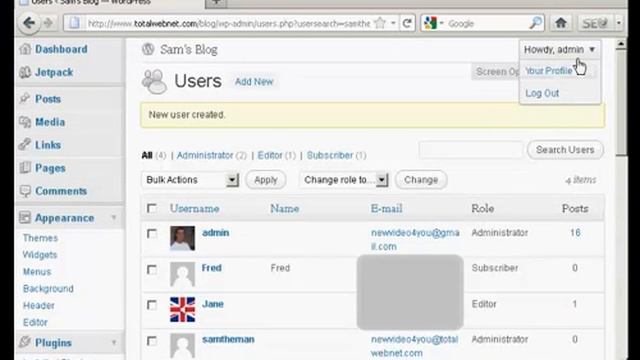Screen dimensions: 640x360
Task: Check the admin user checkbox
Action: coord(152,233)
